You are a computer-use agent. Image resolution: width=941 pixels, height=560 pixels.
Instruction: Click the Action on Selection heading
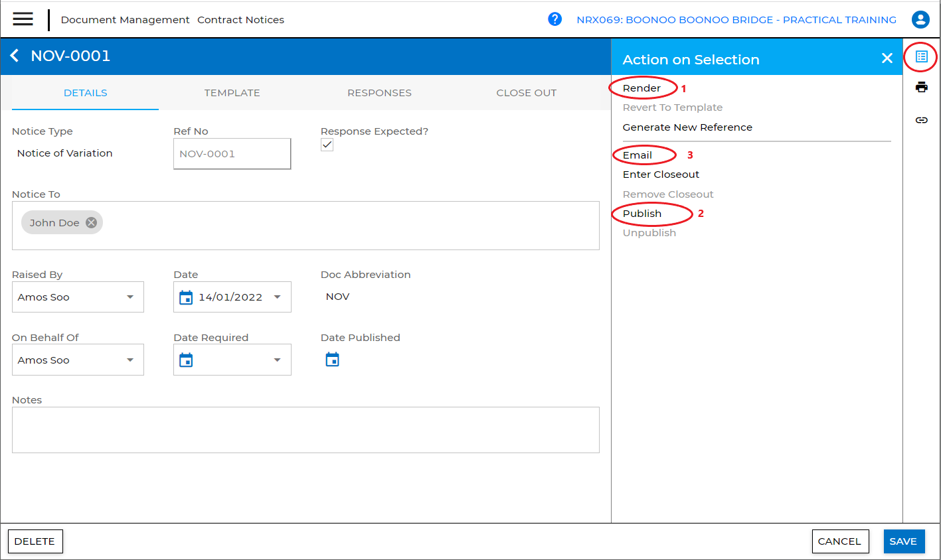pyautogui.click(x=691, y=59)
